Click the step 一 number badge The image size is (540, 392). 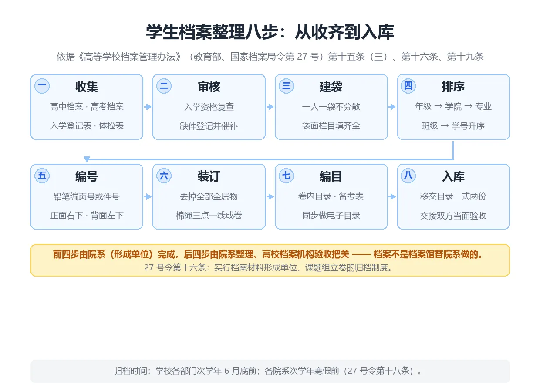(42, 86)
